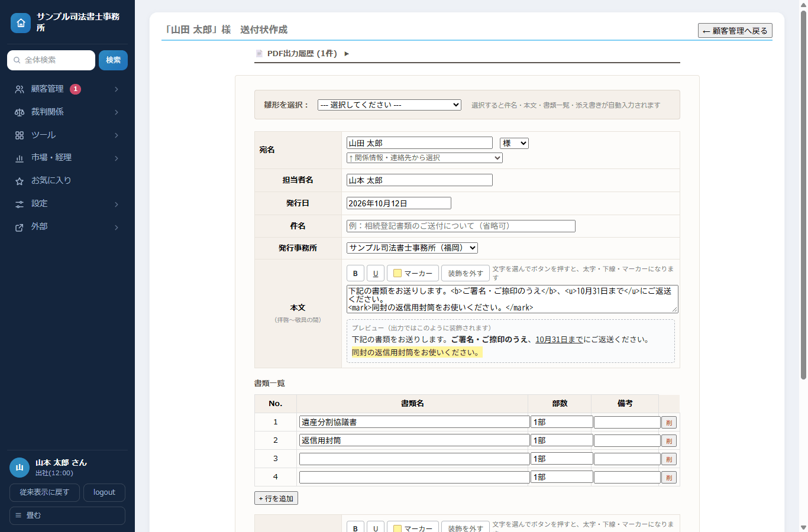Open 関係情報・連絡先から選択 dropdown

[425, 158]
